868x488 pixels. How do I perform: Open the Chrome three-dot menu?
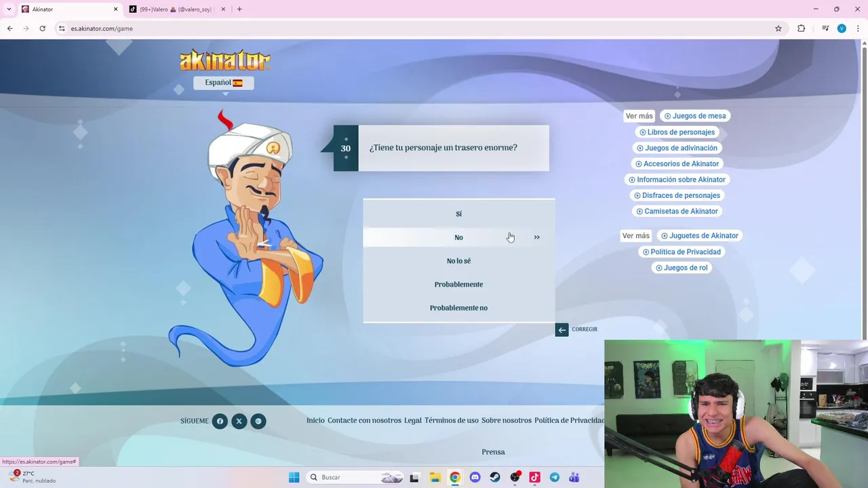click(x=859, y=28)
